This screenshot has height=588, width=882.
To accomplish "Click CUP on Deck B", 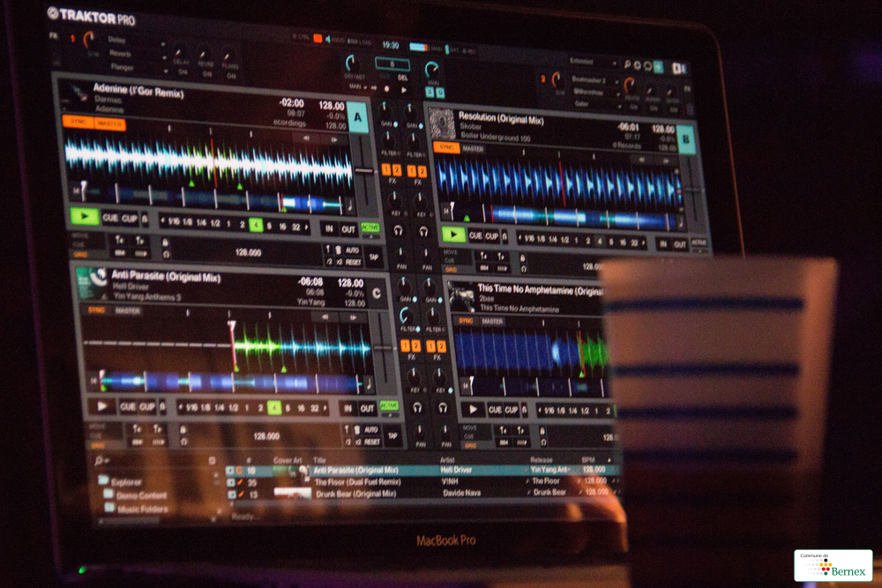I will pyautogui.click(x=491, y=235).
